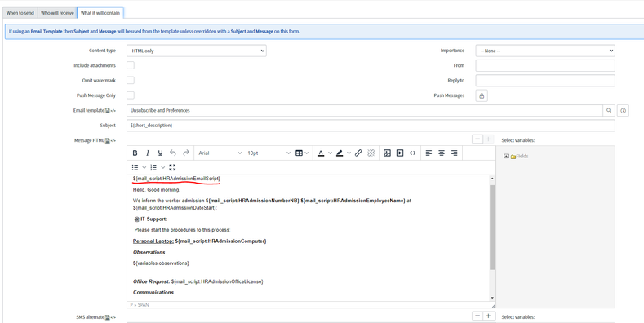This screenshot has width=644, height=323.
Task: Tick Push Message Only checkbox
Action: point(131,95)
